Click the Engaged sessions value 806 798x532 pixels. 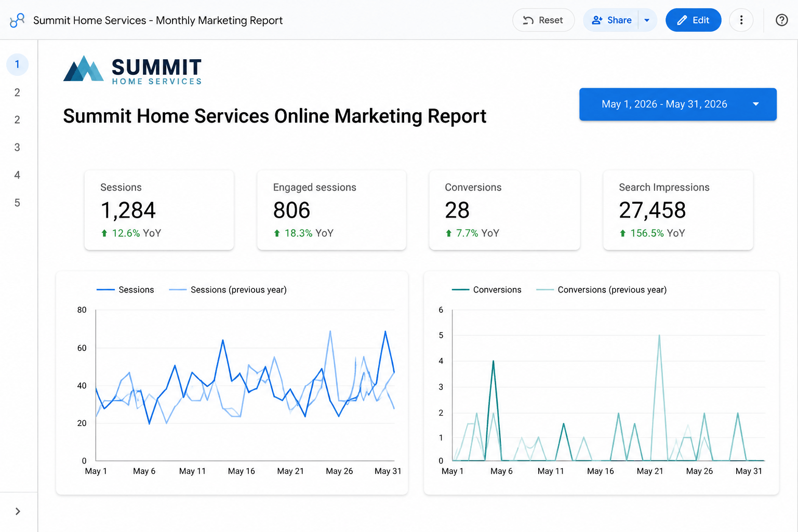click(x=291, y=210)
